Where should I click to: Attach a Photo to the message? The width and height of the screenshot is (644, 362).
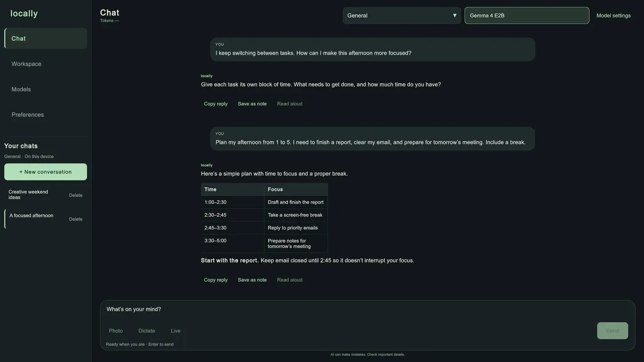pos(116,331)
